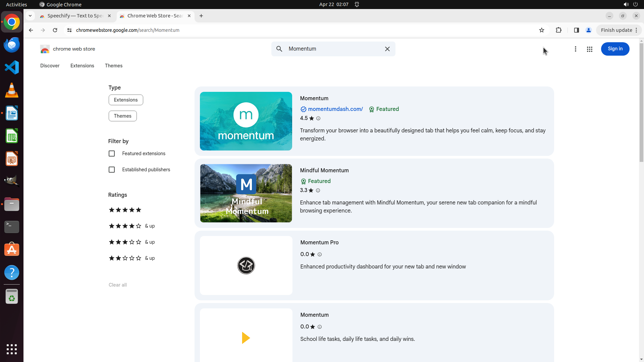
Task: Check the Established publishers filter
Action: tap(112, 170)
